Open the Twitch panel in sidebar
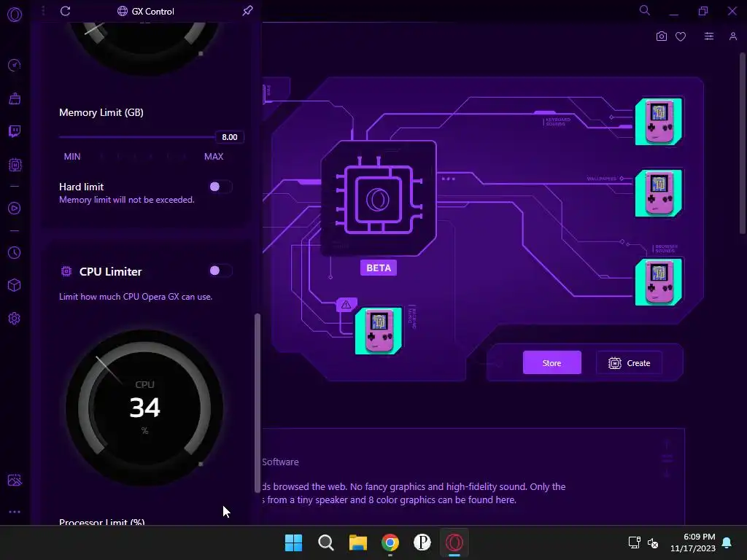This screenshot has width=747, height=560. 15,131
